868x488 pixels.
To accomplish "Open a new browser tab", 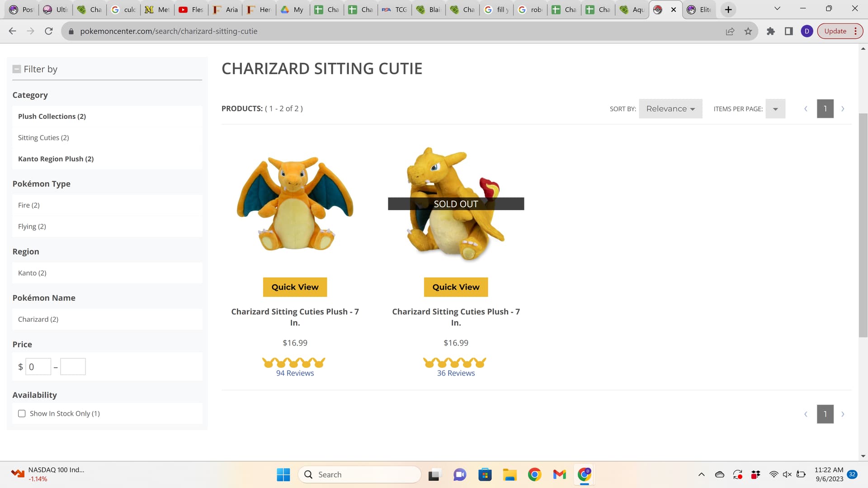I will point(728,9).
